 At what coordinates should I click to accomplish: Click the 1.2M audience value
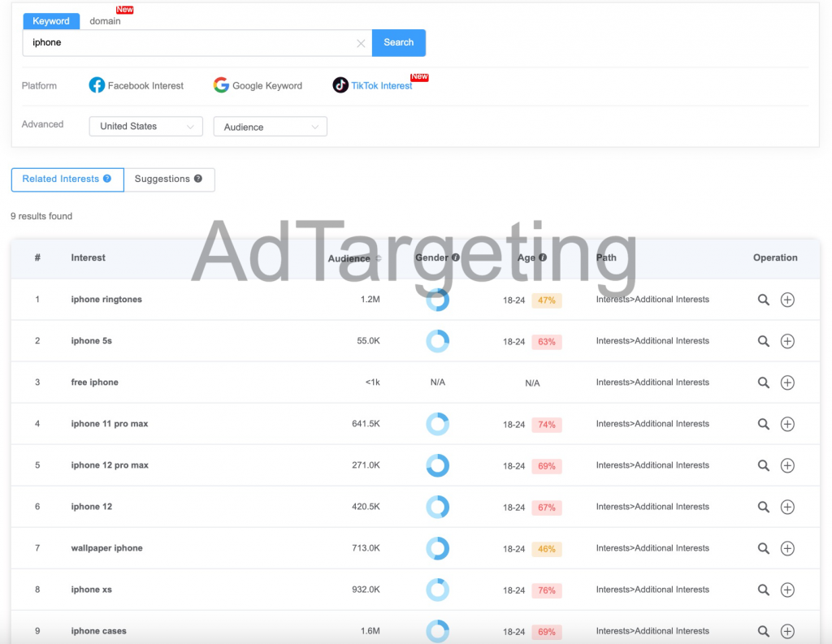(370, 299)
